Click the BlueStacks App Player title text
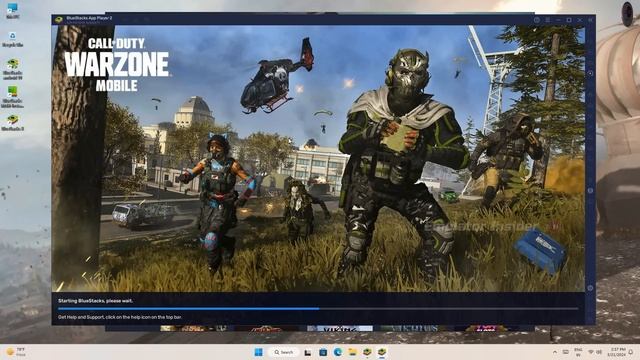This screenshot has height=360, width=640. click(89, 18)
